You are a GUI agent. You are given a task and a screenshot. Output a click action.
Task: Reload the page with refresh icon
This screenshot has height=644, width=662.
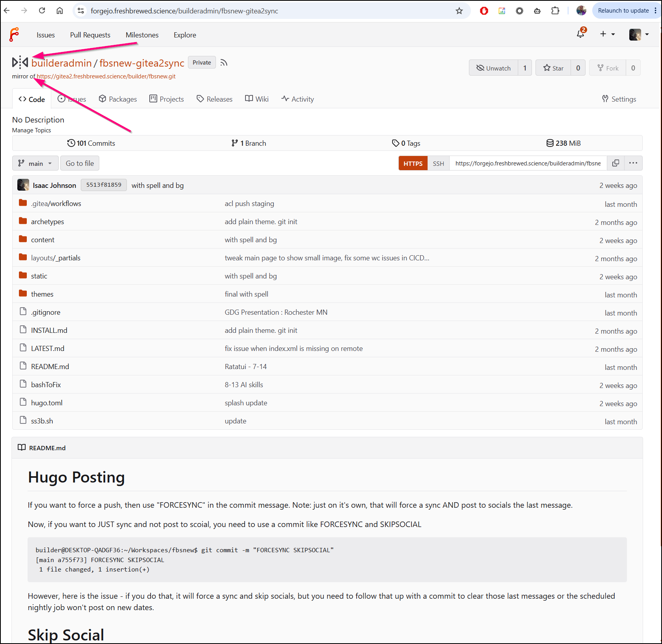42,11
